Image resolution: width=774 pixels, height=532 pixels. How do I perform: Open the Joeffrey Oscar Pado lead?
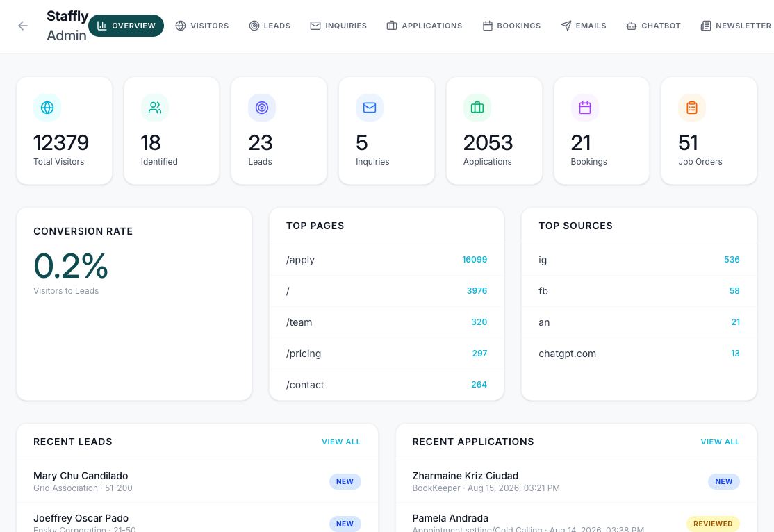[197, 517]
